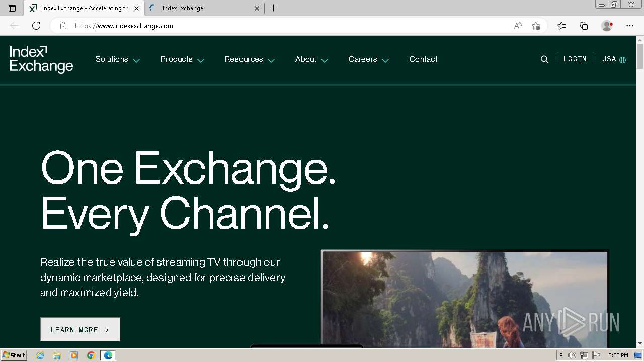The height and width of the screenshot is (362, 644).
Task: Click the Action Center flag icon
Action: [596, 355]
